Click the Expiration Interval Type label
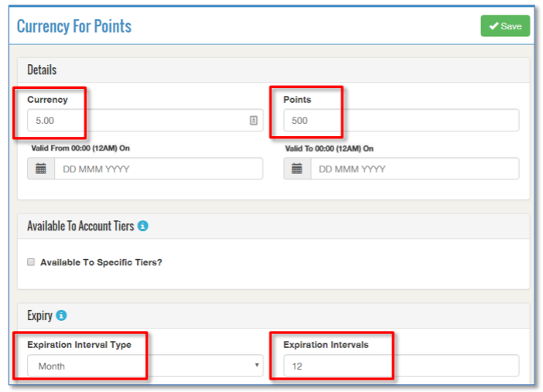The height and width of the screenshot is (392, 543). 79,345
